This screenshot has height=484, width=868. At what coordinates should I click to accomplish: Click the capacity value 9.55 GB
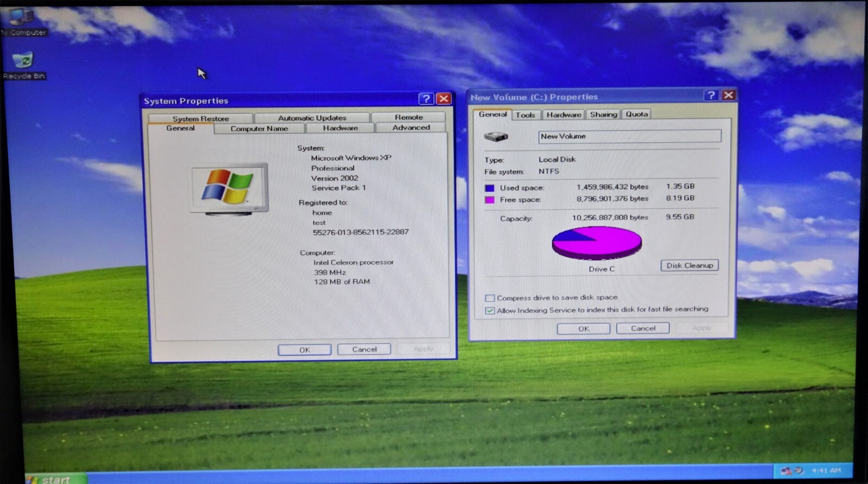click(680, 217)
